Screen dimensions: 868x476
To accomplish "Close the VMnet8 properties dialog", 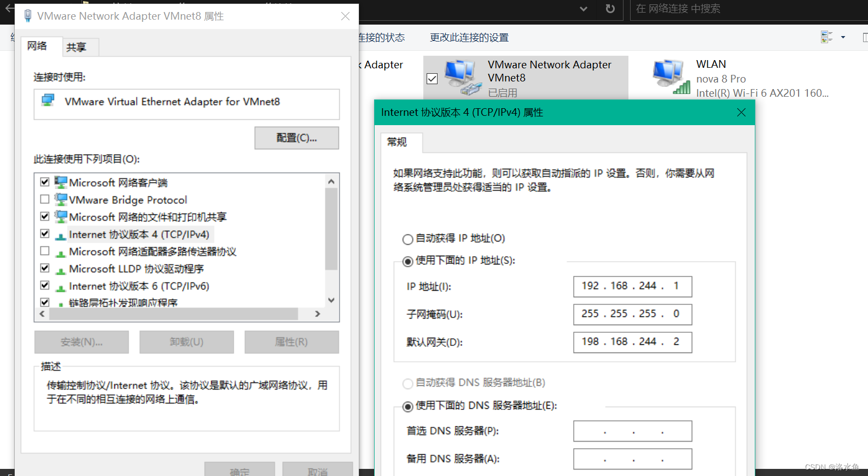I will [345, 16].
